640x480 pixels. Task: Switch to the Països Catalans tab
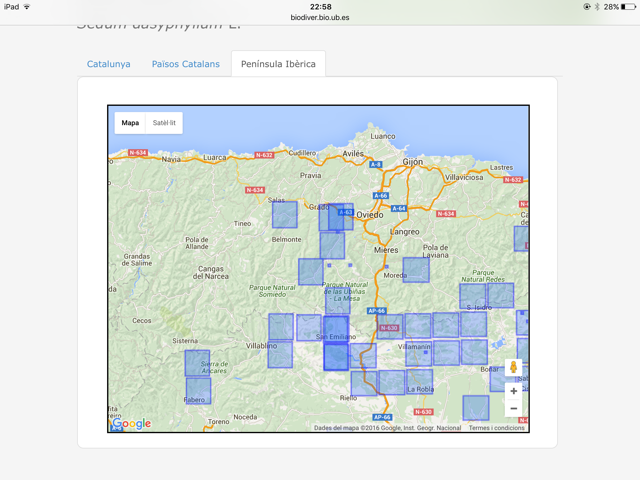point(185,64)
